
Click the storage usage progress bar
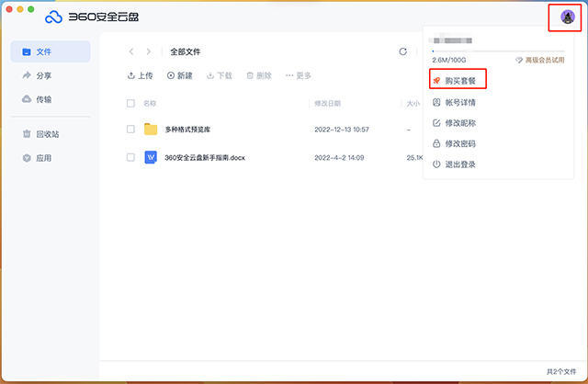coord(498,51)
